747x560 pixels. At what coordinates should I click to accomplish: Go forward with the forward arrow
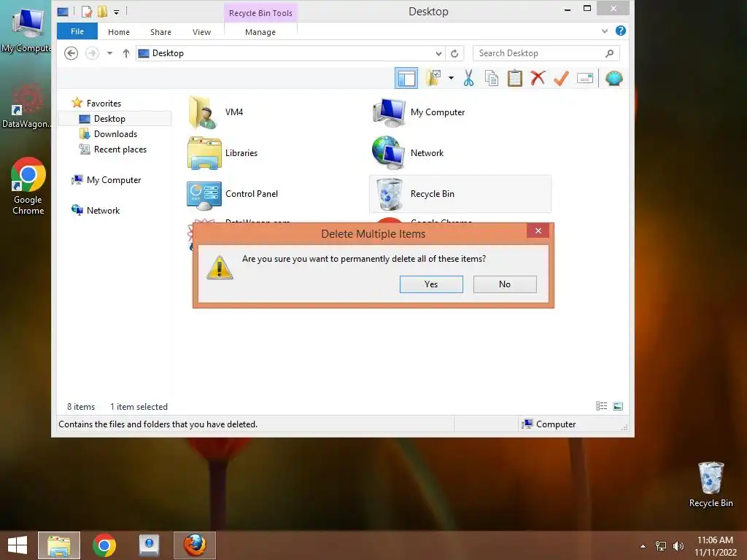coord(92,53)
